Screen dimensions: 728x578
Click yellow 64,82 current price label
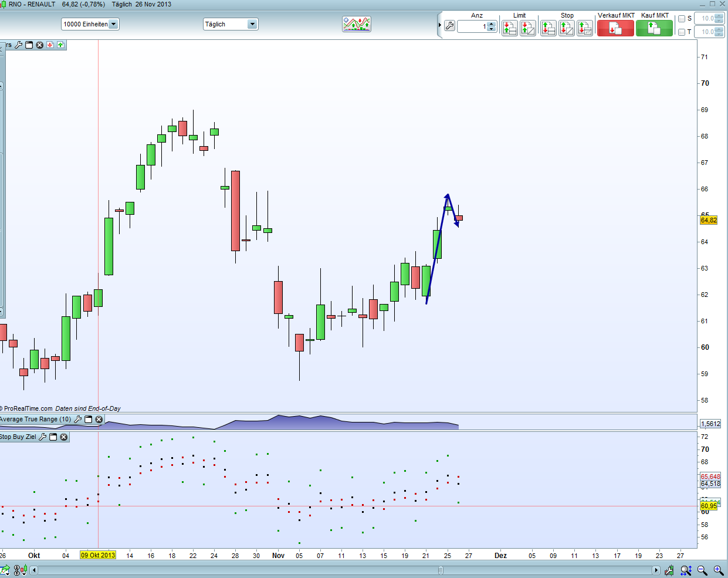(x=709, y=220)
